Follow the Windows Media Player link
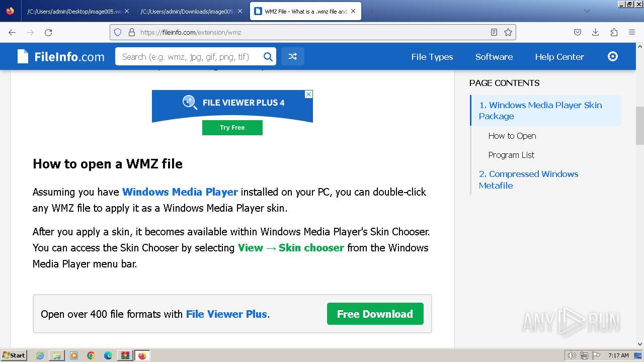The width and height of the screenshot is (644, 362). click(180, 192)
